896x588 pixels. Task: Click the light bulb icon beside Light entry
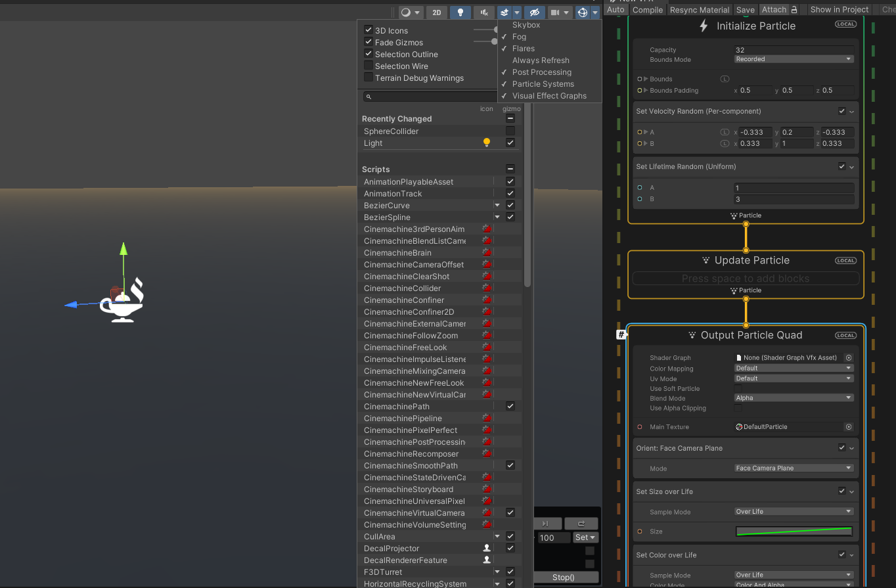pyautogui.click(x=486, y=143)
